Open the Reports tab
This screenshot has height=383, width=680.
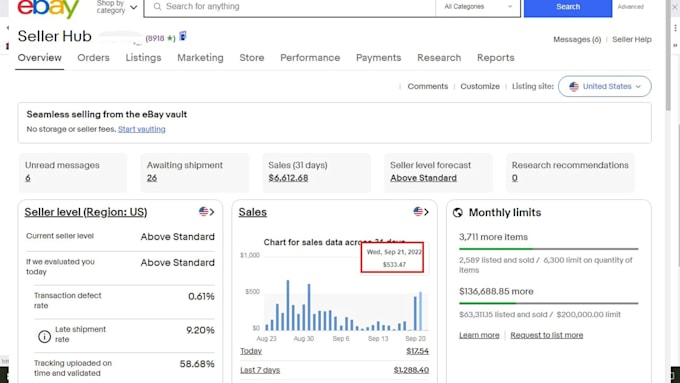pyautogui.click(x=495, y=58)
